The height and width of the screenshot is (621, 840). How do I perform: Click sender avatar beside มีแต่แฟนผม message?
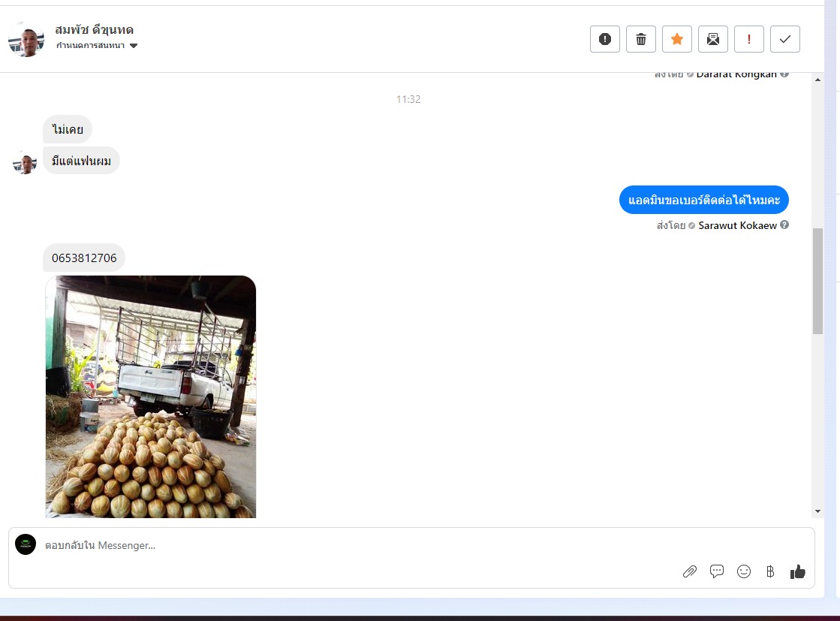25,162
